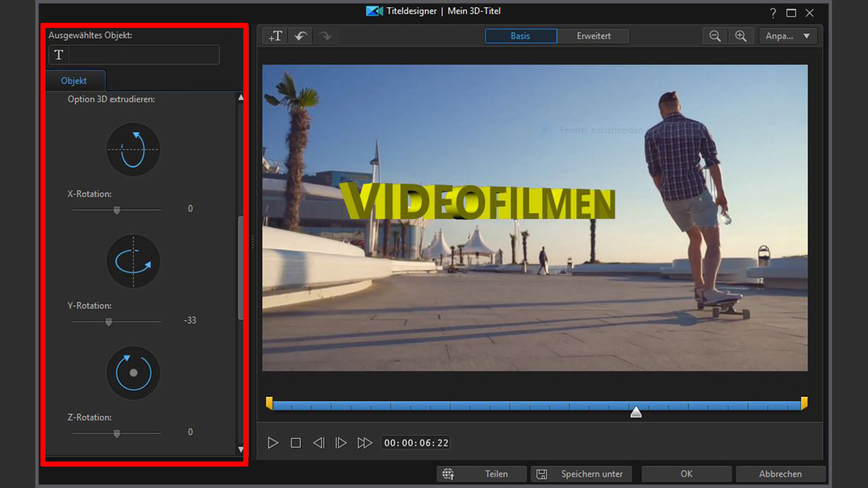Image resolution: width=868 pixels, height=488 pixels.
Task: Step to the previous frame
Action: coord(318,443)
